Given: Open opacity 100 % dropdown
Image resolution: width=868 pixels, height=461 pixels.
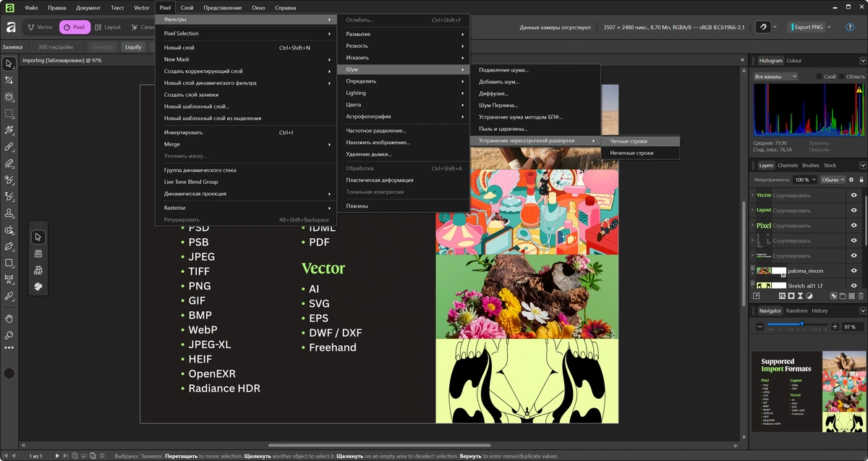Looking at the screenshot, I should [x=805, y=179].
